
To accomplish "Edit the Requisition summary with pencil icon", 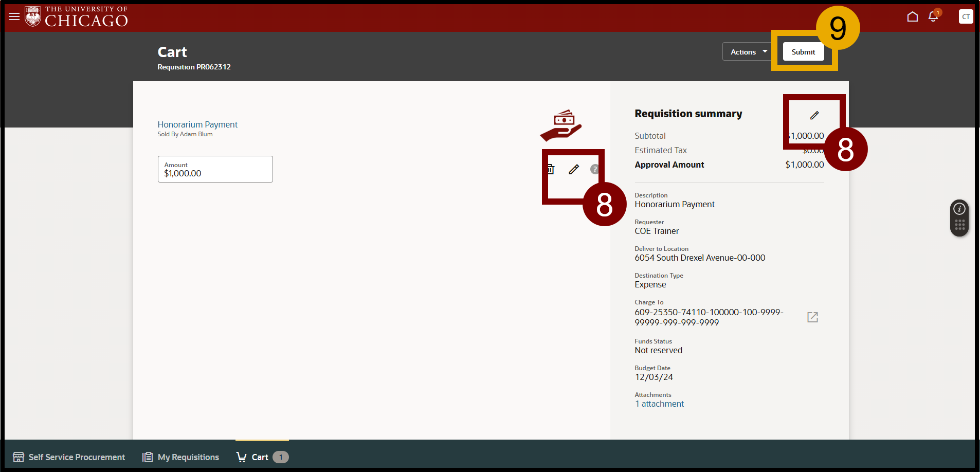I will [814, 115].
